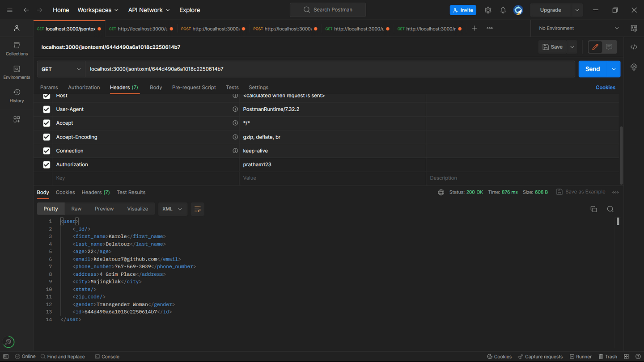
Task: Open the settings gear icon
Action: pyautogui.click(x=488, y=10)
